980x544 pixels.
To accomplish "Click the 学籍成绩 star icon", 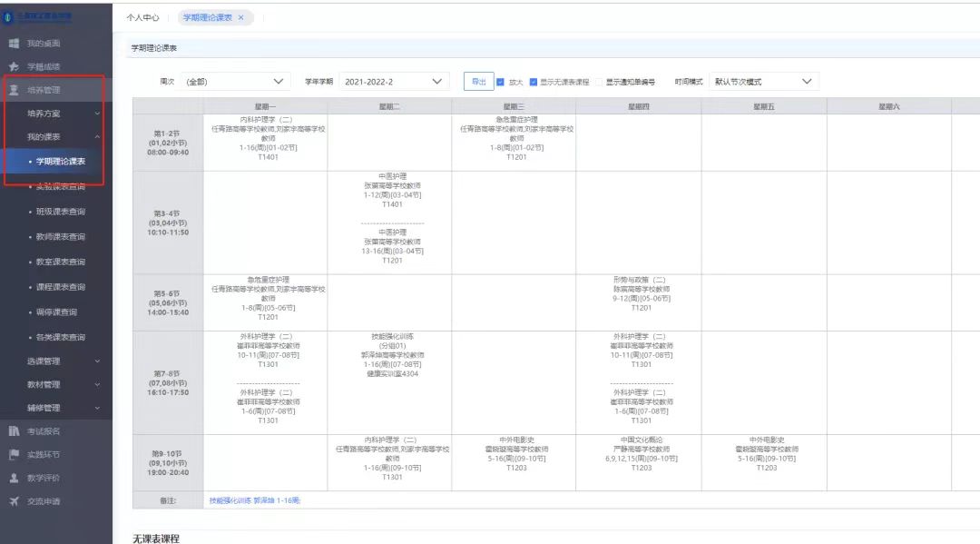I will pyautogui.click(x=14, y=66).
